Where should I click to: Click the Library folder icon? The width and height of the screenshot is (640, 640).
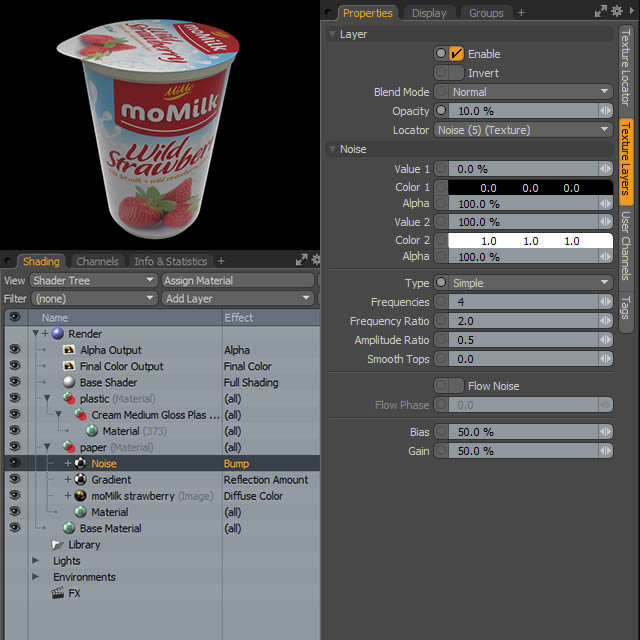pos(58,544)
